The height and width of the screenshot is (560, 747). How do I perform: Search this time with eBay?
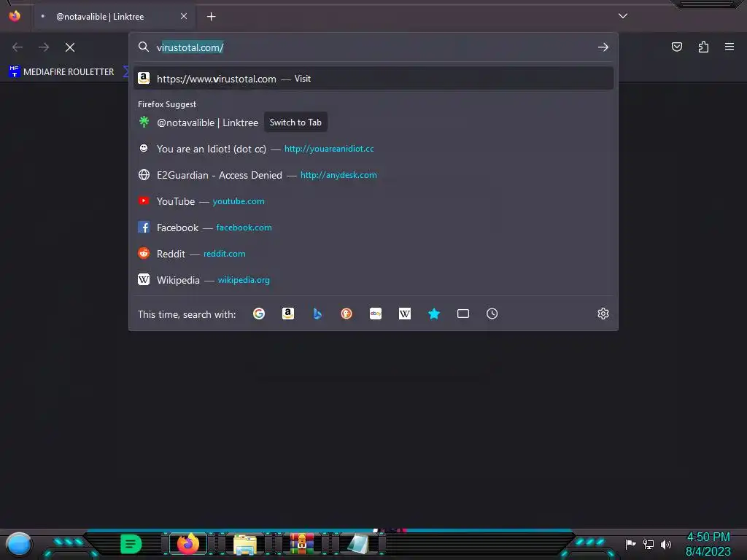pyautogui.click(x=376, y=314)
